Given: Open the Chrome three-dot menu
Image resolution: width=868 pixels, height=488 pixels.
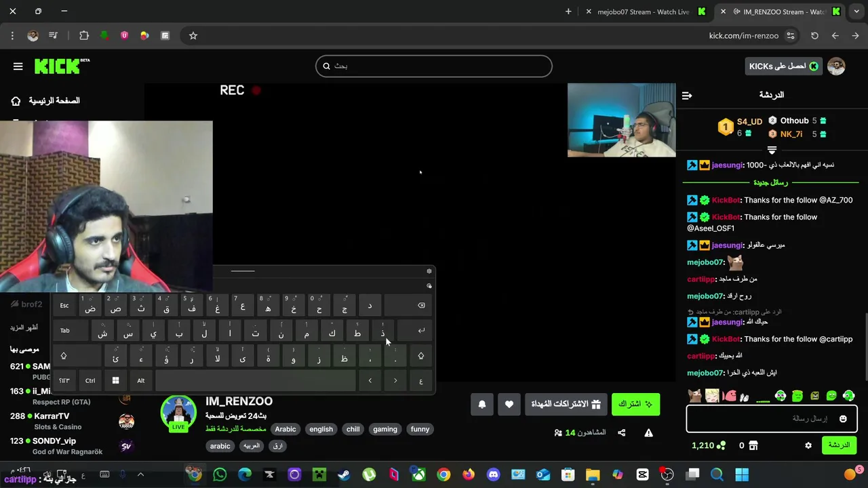Looking at the screenshot, I should tap(12, 35).
